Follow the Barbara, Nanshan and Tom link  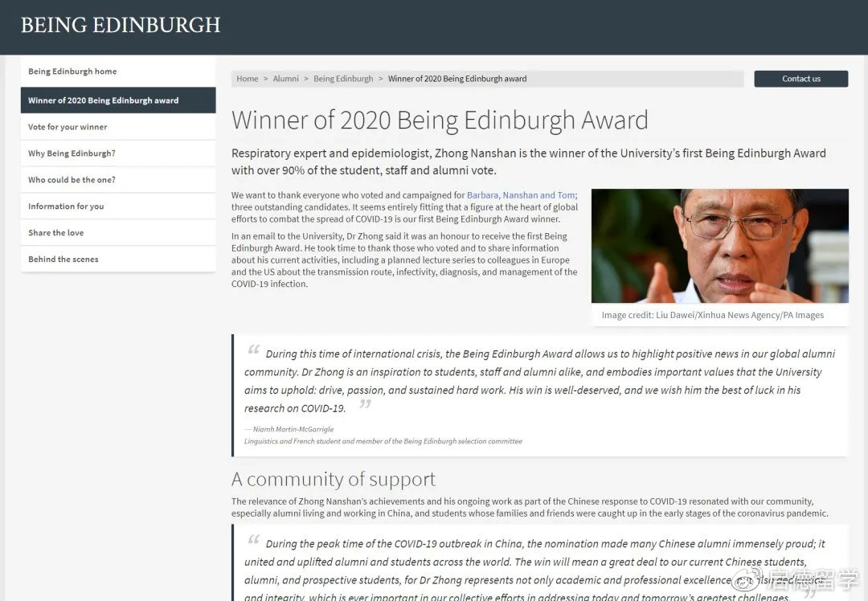[521, 195]
